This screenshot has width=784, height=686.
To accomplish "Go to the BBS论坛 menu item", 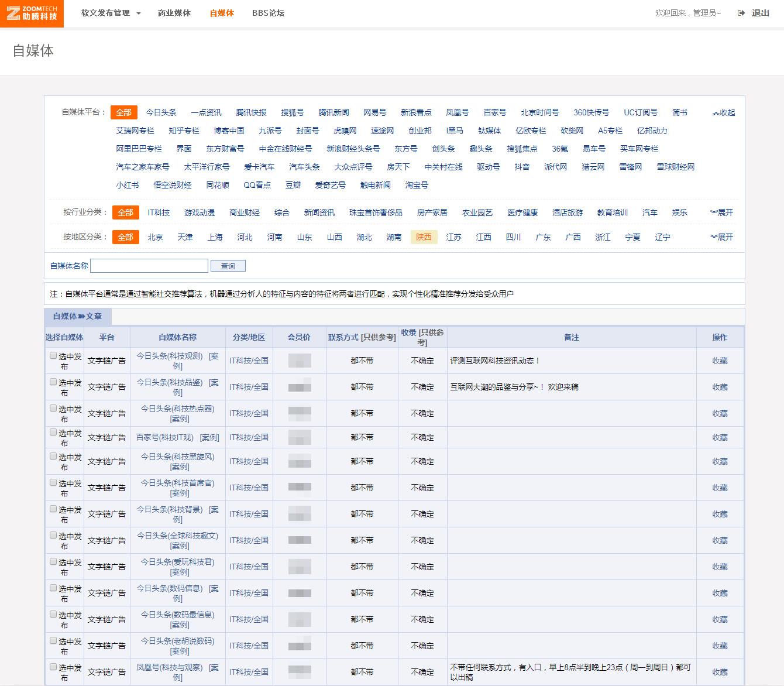I will tap(268, 13).
